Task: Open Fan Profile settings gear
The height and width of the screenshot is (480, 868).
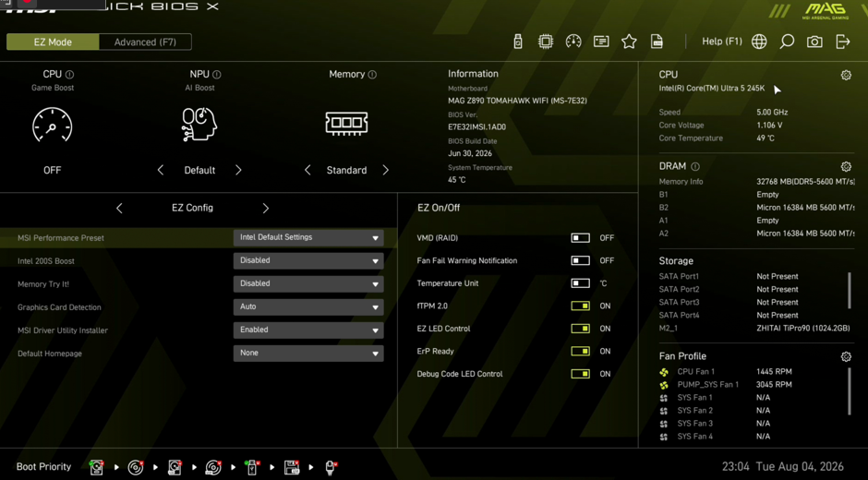Action: tap(846, 356)
